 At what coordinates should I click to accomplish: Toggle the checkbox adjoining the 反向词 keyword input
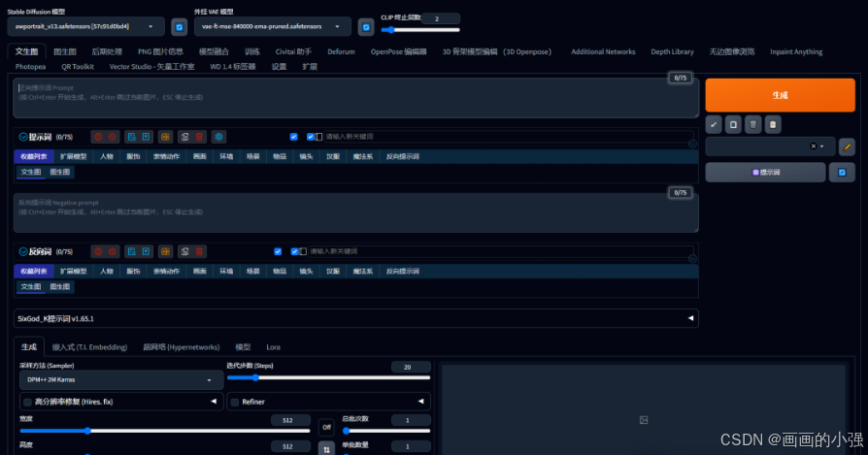pyautogui.click(x=294, y=251)
